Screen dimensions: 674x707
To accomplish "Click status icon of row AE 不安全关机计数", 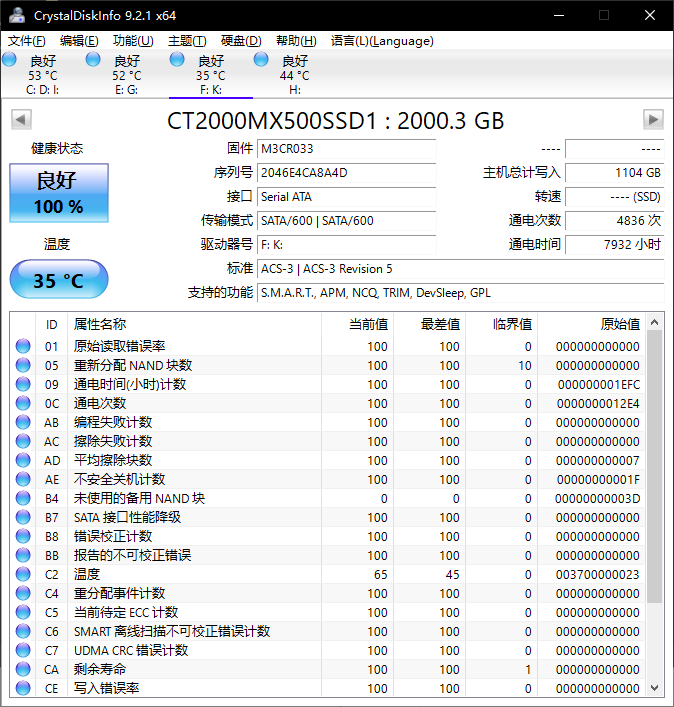I will coord(23,479).
